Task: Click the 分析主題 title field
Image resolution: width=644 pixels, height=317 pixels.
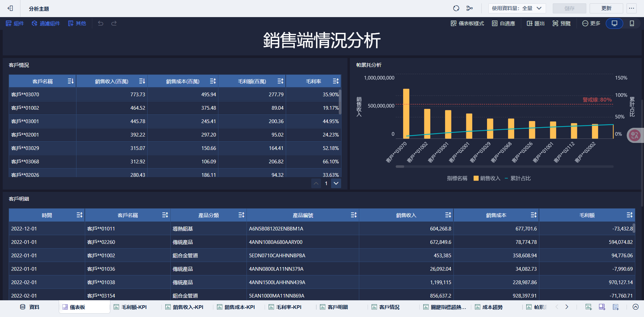Action: click(x=39, y=9)
